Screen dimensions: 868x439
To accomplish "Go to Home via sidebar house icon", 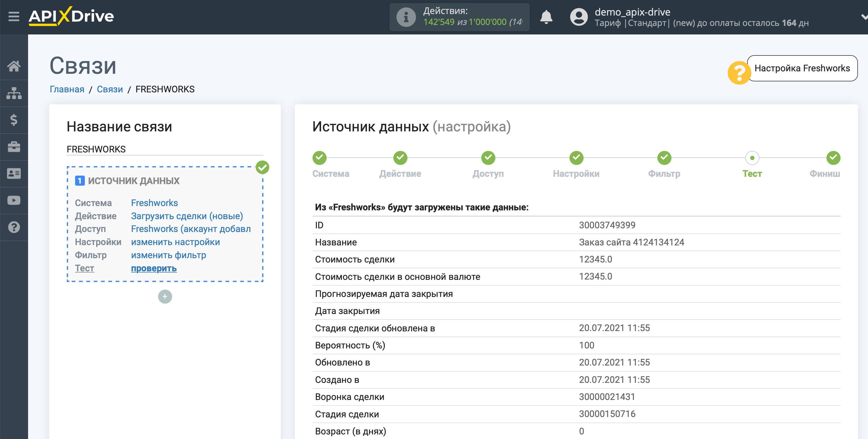I will click(14, 66).
